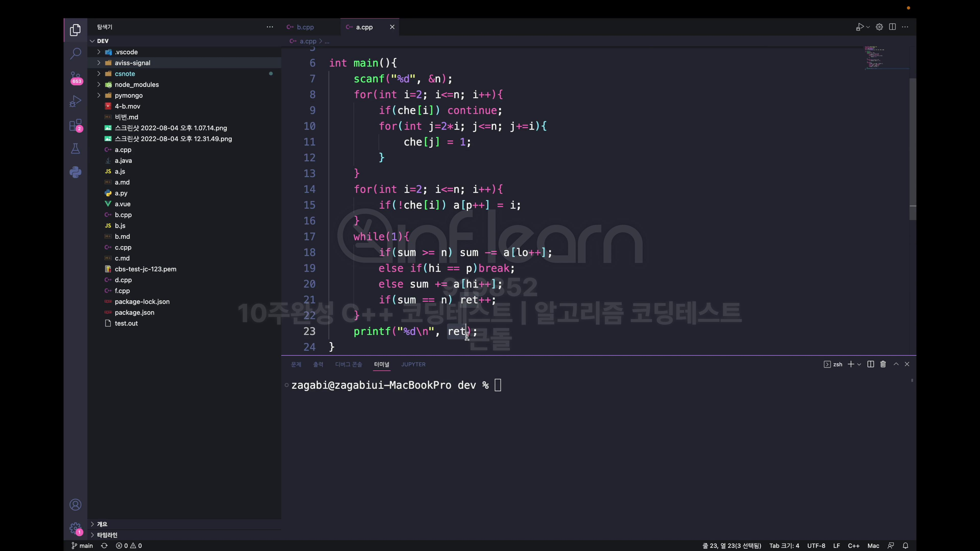Toggle notifications bell in status bar
The width and height of the screenshot is (980, 551).
point(905,546)
